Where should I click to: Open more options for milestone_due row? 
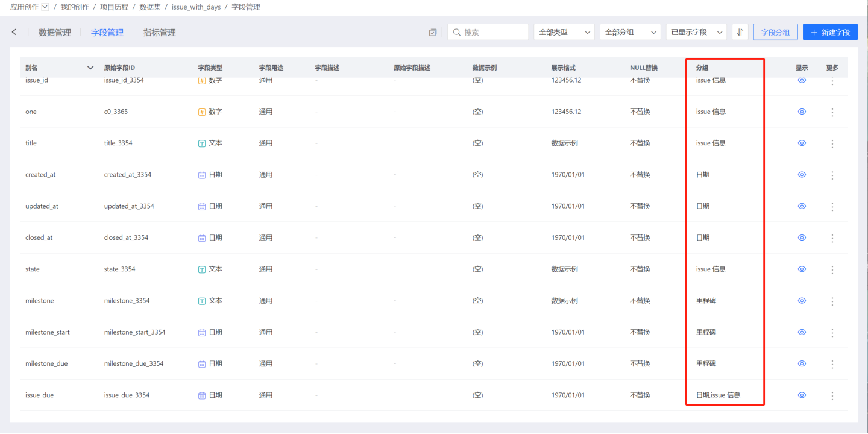[x=832, y=364]
